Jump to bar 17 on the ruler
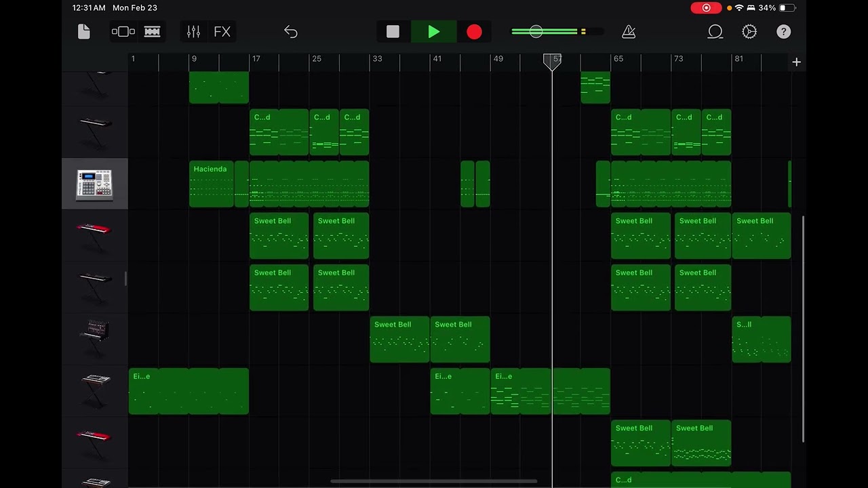Image resolution: width=868 pixels, height=488 pixels. [x=256, y=59]
